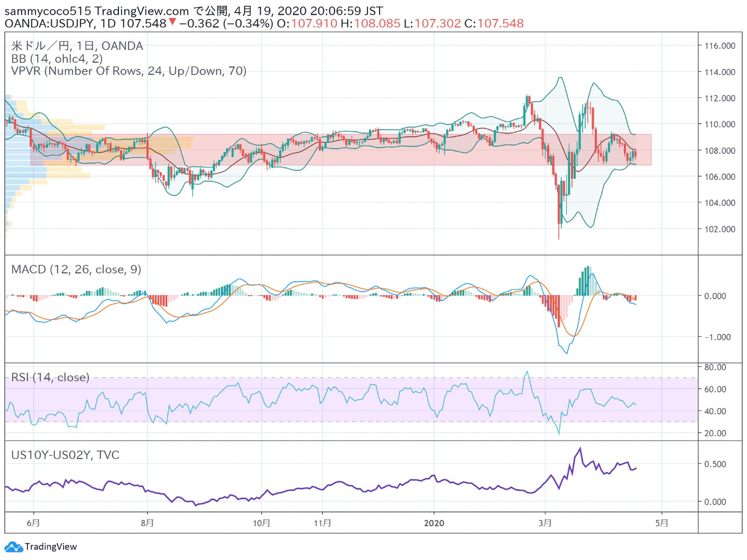The width and height of the screenshot is (747, 560).
Task: Click the RSI 80.00 axis label
Action: coord(715,367)
